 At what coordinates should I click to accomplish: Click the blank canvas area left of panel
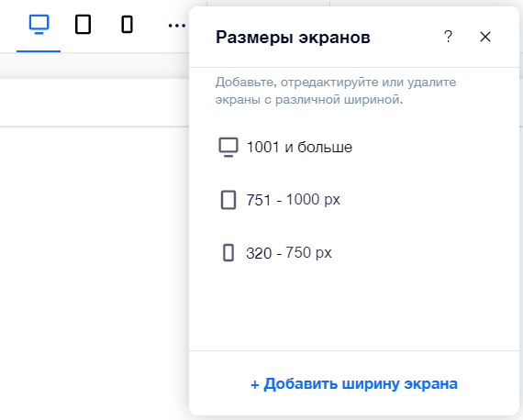pyautogui.click(x=95, y=273)
